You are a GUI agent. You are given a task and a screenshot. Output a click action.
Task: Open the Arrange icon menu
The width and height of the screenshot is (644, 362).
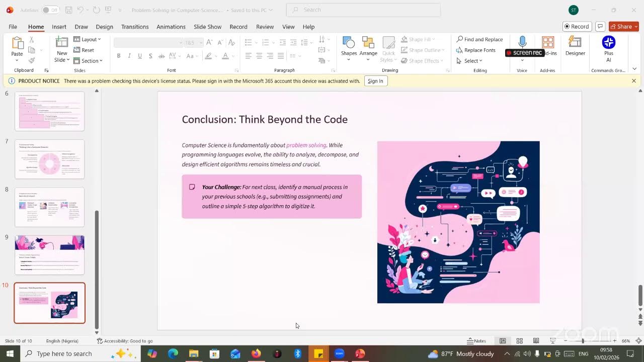[x=368, y=43]
